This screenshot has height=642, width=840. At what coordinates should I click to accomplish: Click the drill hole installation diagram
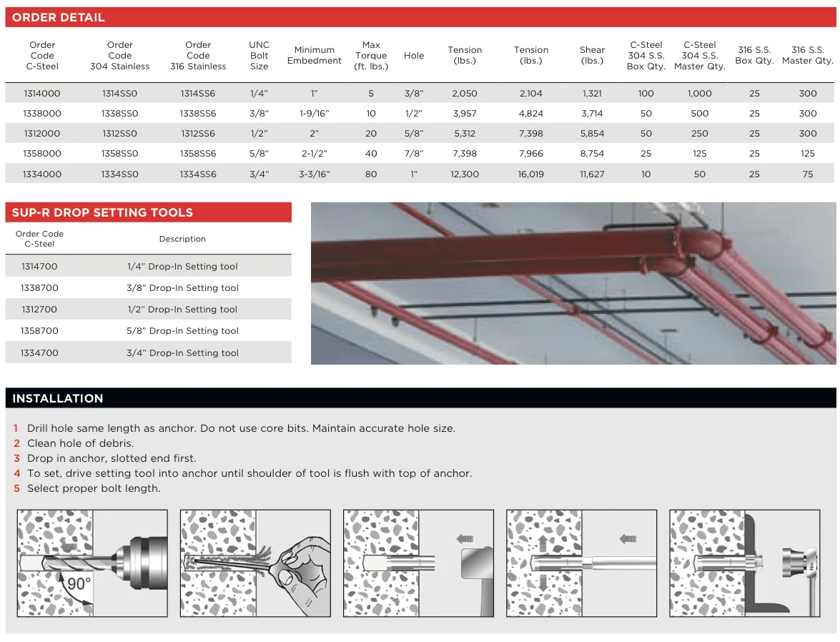point(92,563)
